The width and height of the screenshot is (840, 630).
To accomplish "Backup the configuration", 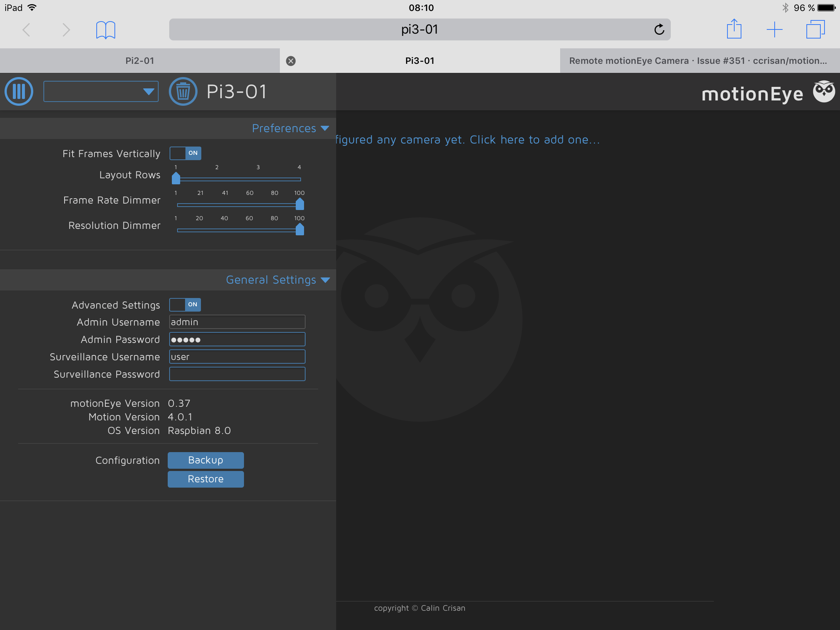I will 205,460.
